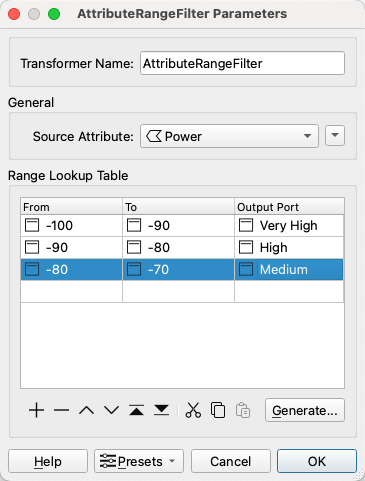Viewport: 365px width, 481px height.
Task: Click the icon beside the From value in the Medium row
Action: 32,269
